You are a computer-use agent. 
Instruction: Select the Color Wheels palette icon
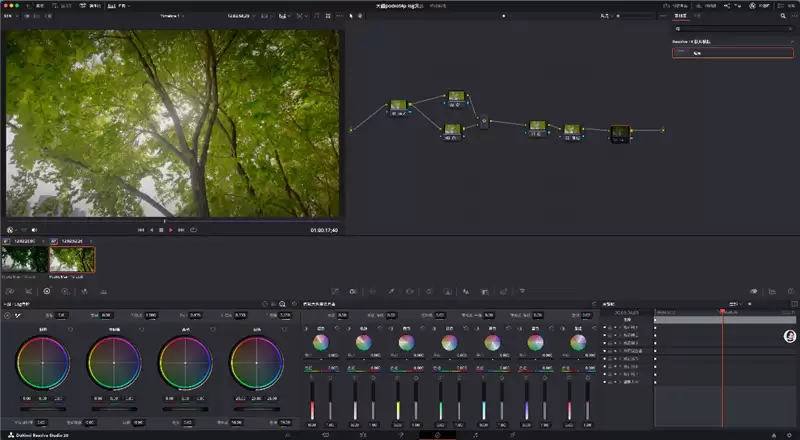tap(47, 291)
